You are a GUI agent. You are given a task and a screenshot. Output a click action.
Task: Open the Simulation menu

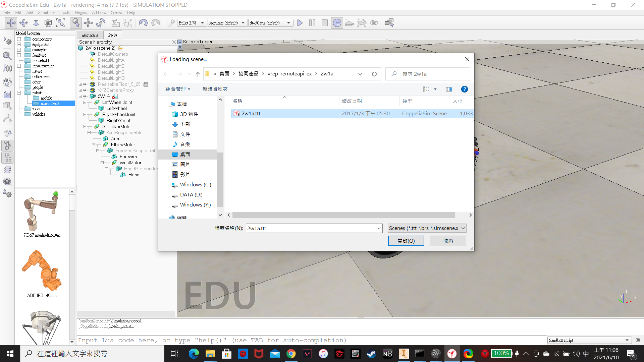(x=47, y=12)
